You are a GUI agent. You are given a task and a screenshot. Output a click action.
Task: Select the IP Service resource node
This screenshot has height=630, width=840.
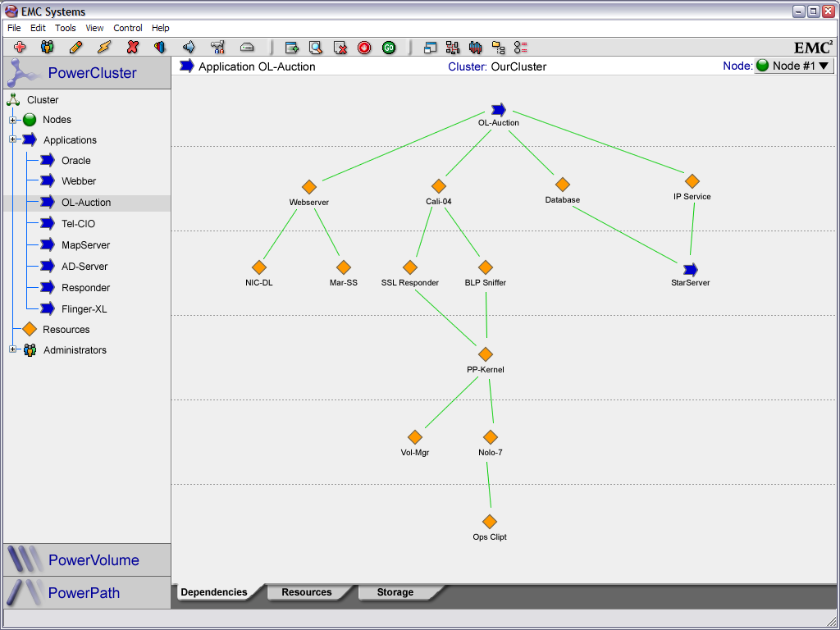tap(692, 181)
